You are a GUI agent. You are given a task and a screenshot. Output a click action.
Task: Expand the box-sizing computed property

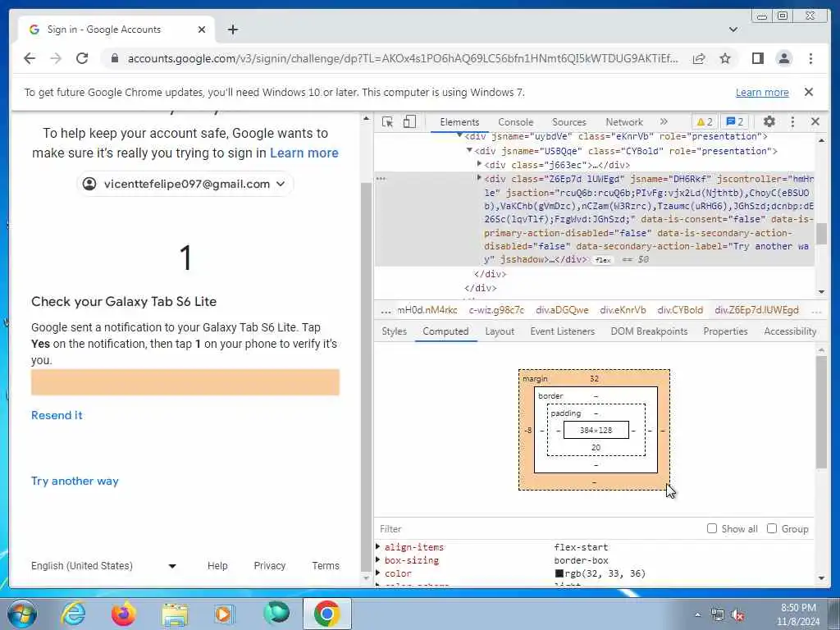378,559
